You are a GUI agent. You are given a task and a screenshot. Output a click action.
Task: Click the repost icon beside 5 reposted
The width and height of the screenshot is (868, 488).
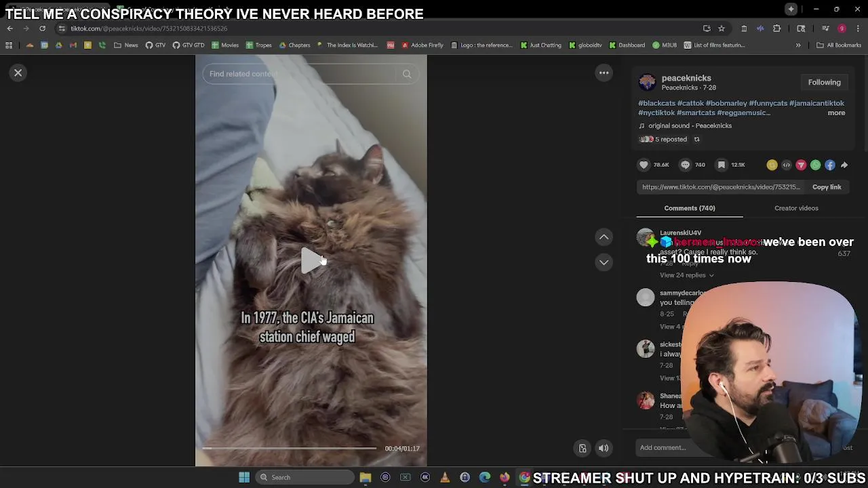[696, 140]
